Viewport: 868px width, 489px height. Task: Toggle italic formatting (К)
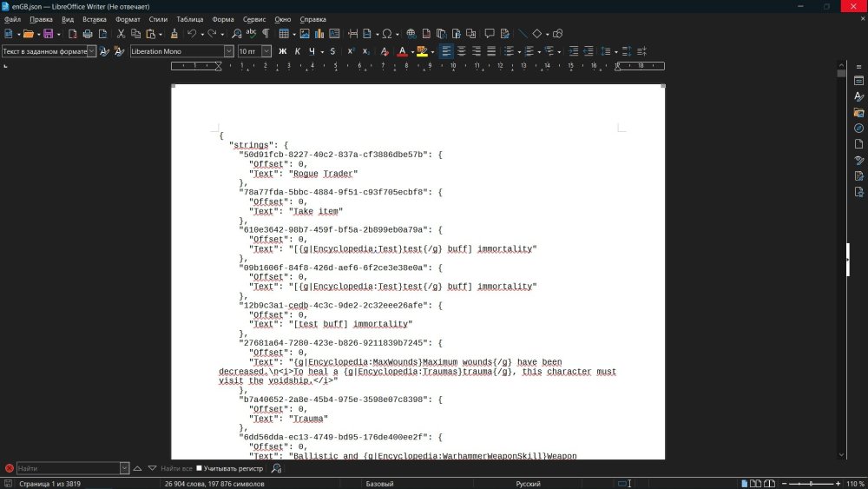297,51
